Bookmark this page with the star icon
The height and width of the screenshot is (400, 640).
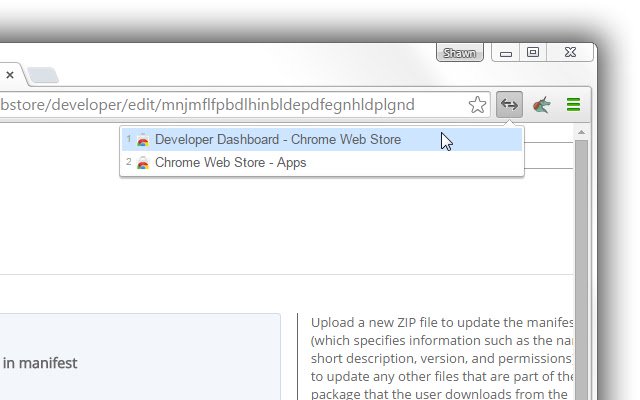[477, 105]
